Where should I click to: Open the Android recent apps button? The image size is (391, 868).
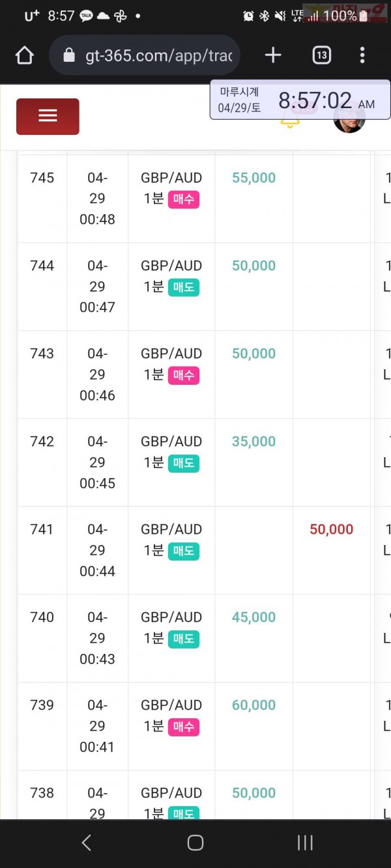pyautogui.click(x=305, y=843)
